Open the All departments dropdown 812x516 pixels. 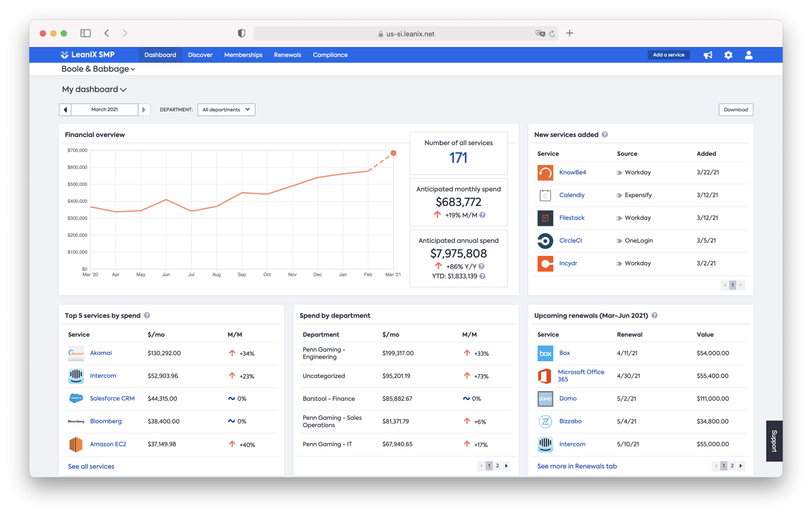click(225, 110)
